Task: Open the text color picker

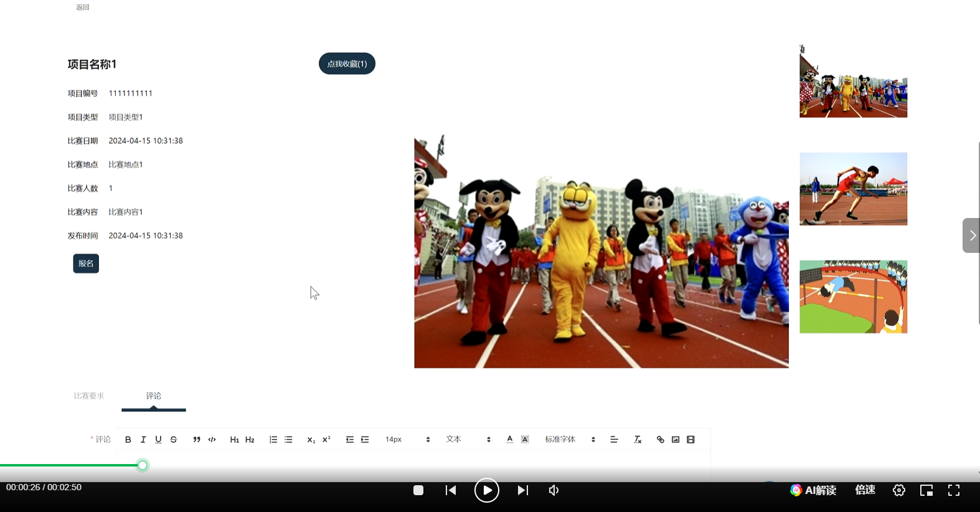Action: coord(510,440)
